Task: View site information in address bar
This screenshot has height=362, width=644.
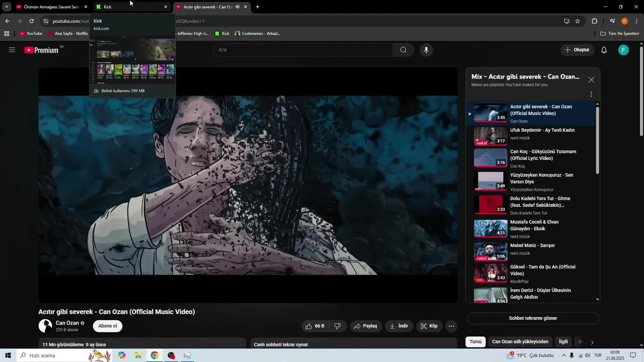Action: coord(46,21)
